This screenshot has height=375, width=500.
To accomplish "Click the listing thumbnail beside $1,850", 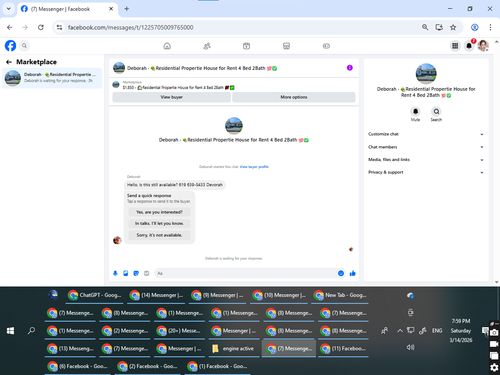I will tap(116, 85).
